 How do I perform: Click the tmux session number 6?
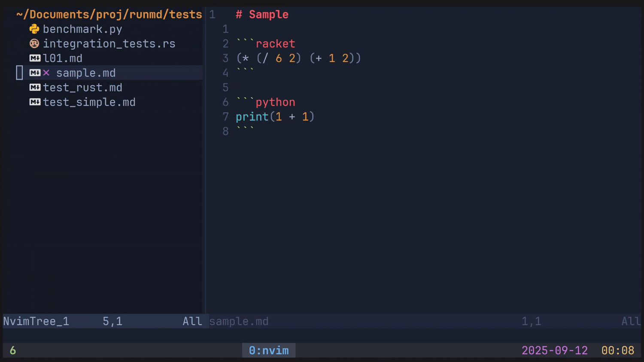click(13, 350)
